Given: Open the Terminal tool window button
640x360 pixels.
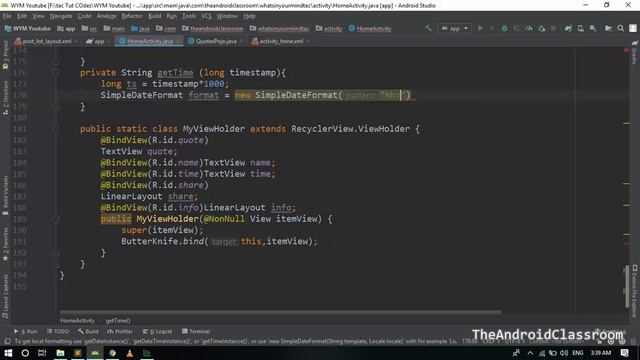Looking at the screenshot, I should (x=196, y=331).
